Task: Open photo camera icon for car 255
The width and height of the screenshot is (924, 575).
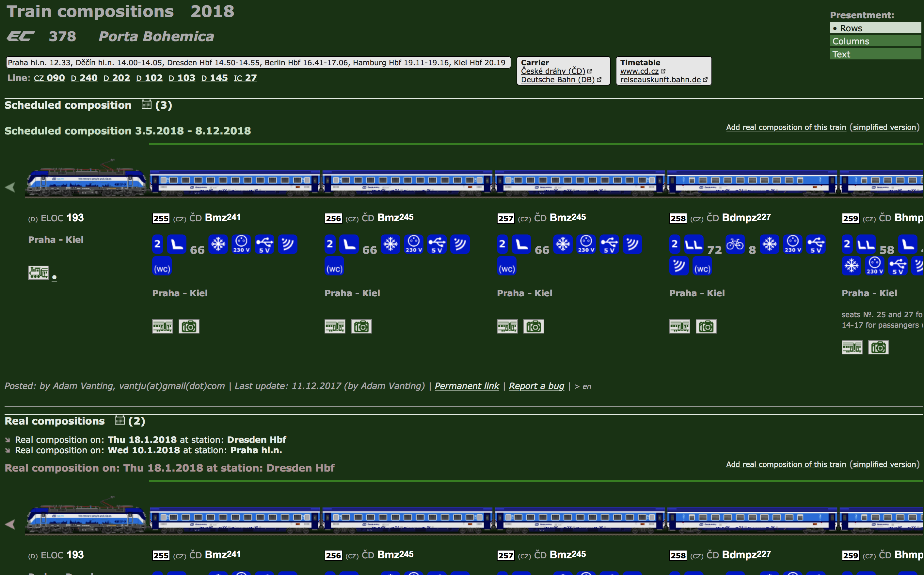Action: point(189,326)
